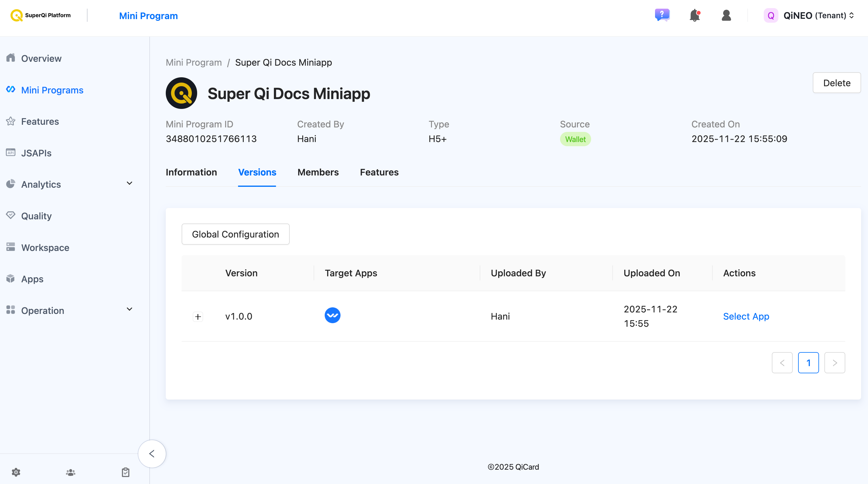The height and width of the screenshot is (484, 868).
Task: Open the clipboard checklist icon at sidebar bottom
Action: pyautogui.click(x=125, y=473)
